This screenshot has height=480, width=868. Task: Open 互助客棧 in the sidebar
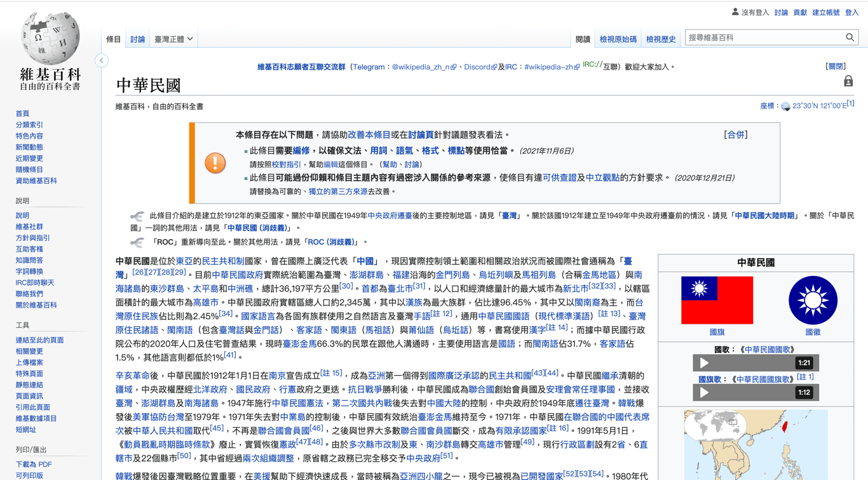click(29, 249)
